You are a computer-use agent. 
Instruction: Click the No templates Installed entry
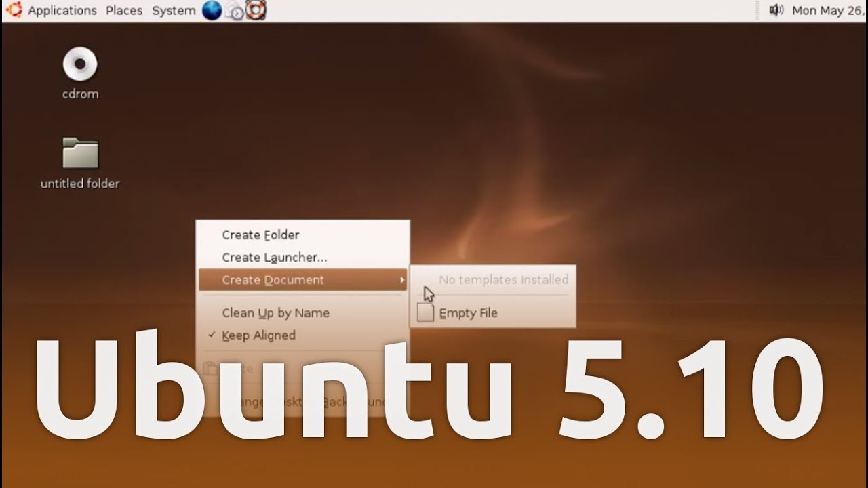coord(505,279)
